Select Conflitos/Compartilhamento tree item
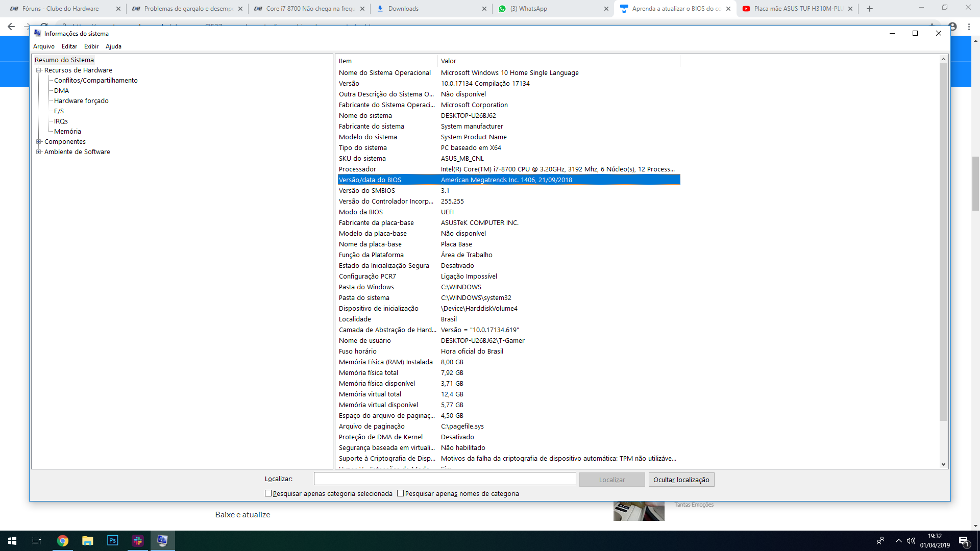Image resolution: width=980 pixels, height=551 pixels. pos(96,81)
